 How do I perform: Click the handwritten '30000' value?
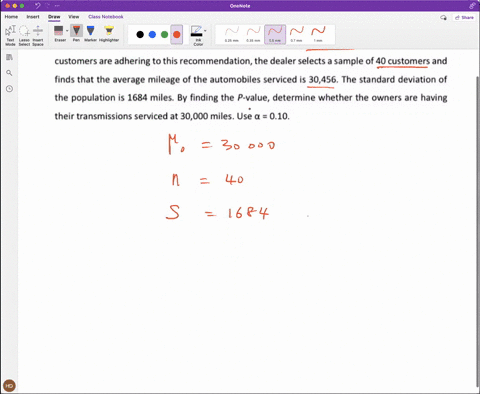point(248,145)
